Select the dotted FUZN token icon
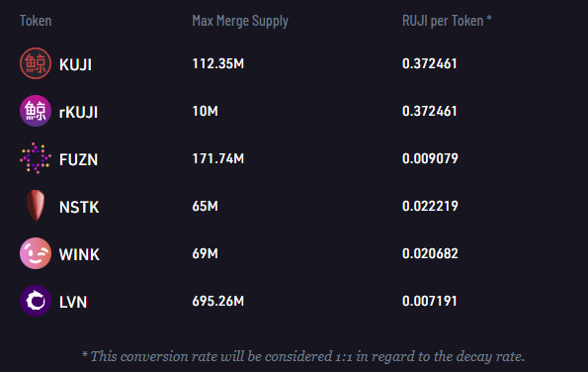Viewport: 588px width, 372px height. (x=36, y=158)
